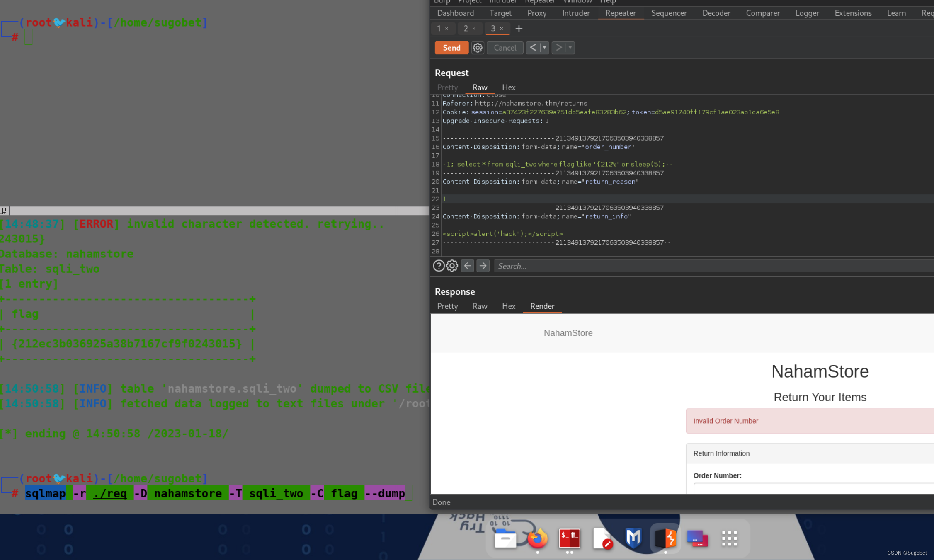
Task: Select Request Hex view
Action: [509, 87]
